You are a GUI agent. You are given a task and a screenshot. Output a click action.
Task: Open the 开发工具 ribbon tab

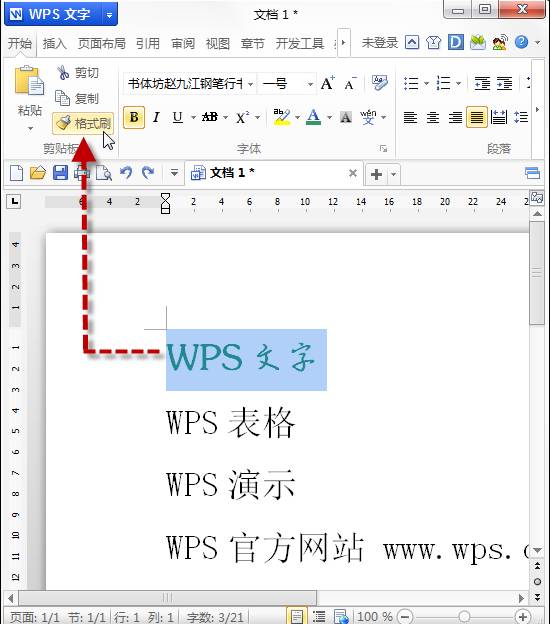tap(300, 43)
